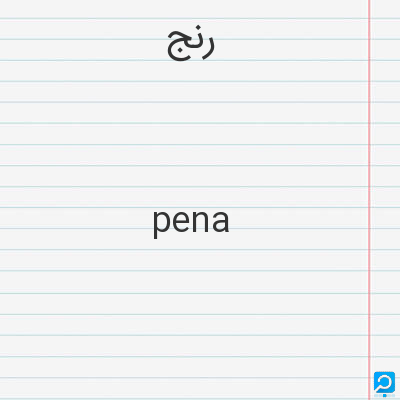This screenshot has height=400, width=400.
Task: Select the highlighted middle dot under magnifier icon
Action: click(x=384, y=396)
